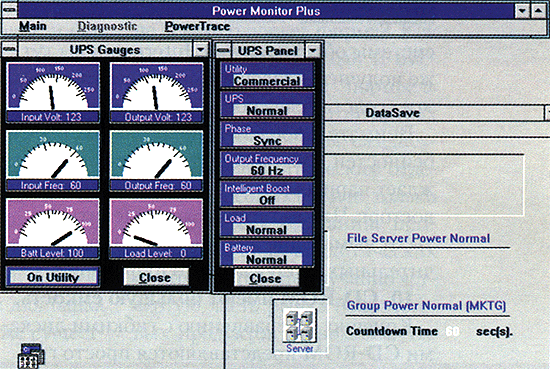Open the Main menu

click(x=32, y=26)
